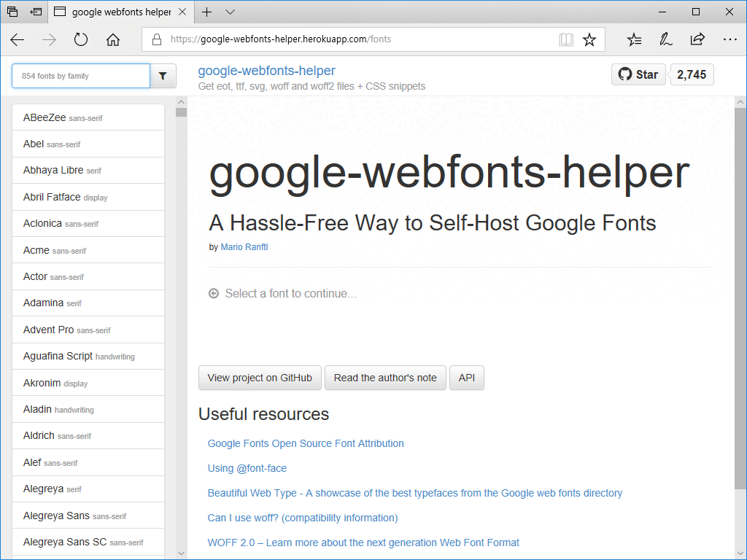Image resolution: width=747 pixels, height=560 pixels.
Task: Click the tabs you've set aside icon
Action: (x=13, y=12)
